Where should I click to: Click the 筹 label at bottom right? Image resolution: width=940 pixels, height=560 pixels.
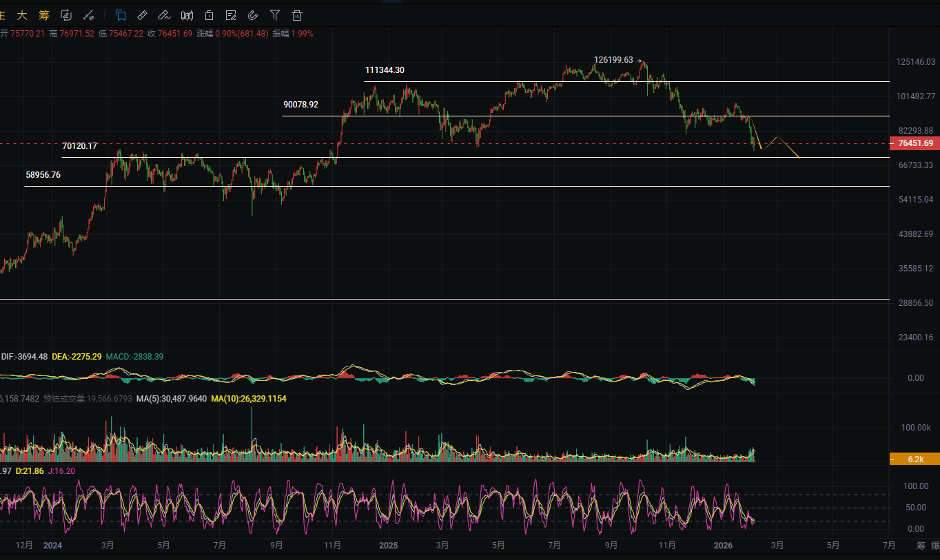[x=921, y=546]
